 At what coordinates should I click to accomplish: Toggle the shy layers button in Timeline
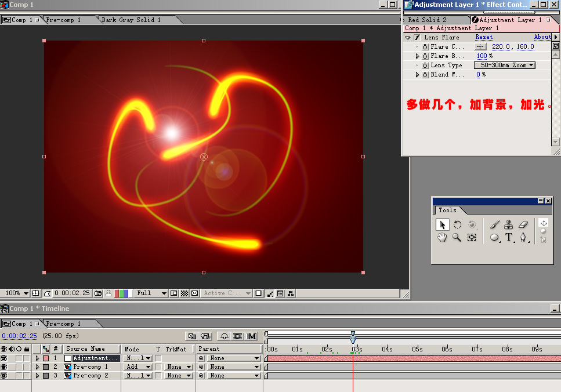coord(225,336)
